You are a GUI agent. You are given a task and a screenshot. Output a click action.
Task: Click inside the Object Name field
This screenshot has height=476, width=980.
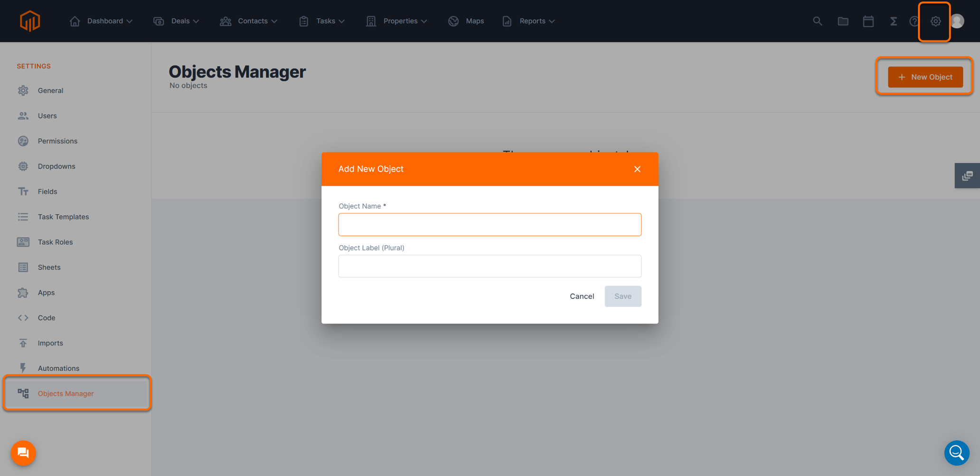click(490, 224)
